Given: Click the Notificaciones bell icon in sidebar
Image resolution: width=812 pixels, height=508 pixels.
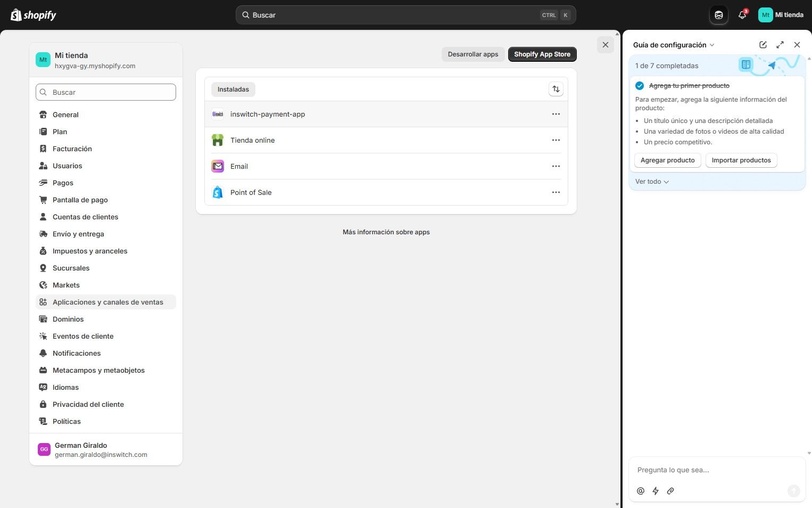Looking at the screenshot, I should pyautogui.click(x=43, y=353).
